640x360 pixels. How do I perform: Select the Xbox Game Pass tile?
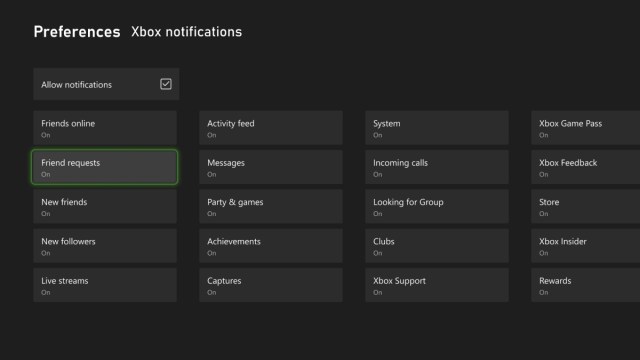[x=586, y=128]
